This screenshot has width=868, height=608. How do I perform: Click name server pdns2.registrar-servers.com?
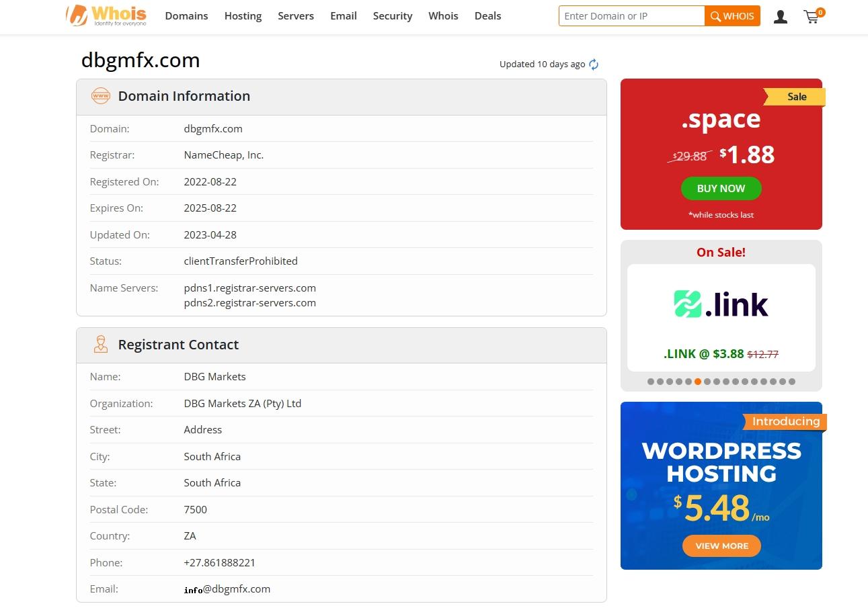250,303
